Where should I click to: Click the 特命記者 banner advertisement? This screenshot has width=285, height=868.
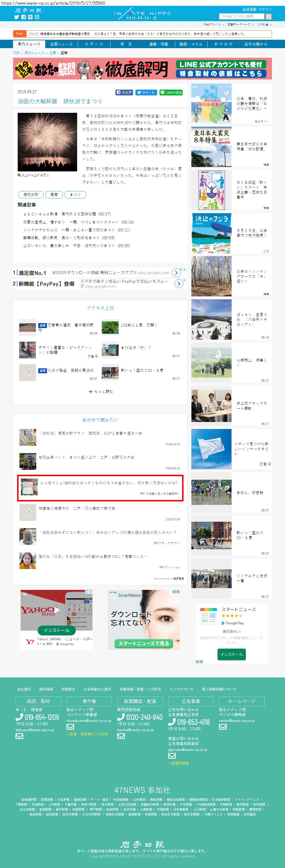click(x=142, y=69)
